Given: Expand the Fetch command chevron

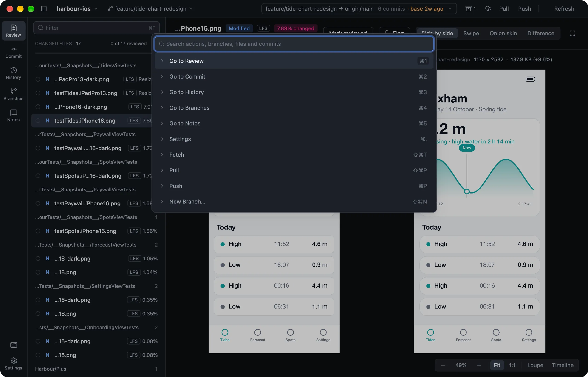Looking at the screenshot, I should pos(162,155).
